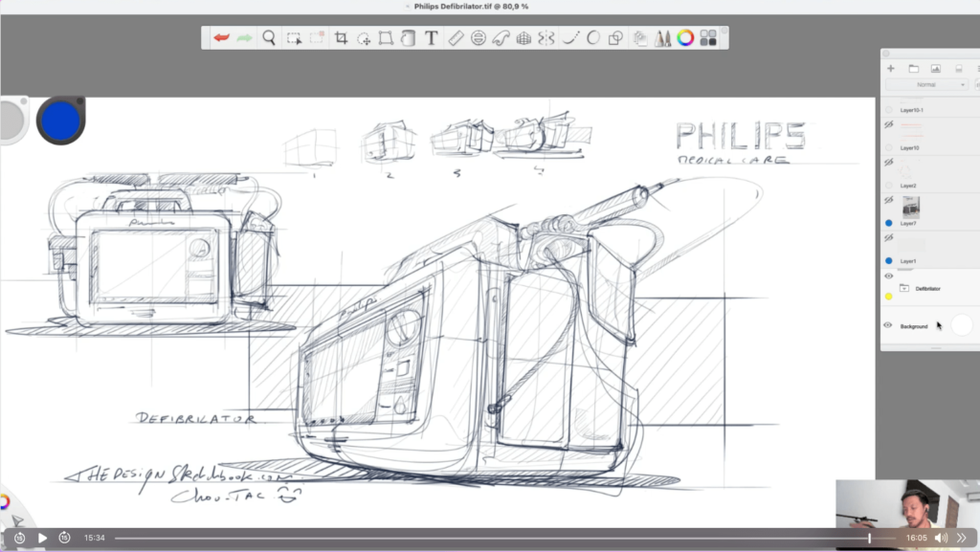
Task: Hide the Defibrilator group
Action: pyautogui.click(x=889, y=276)
